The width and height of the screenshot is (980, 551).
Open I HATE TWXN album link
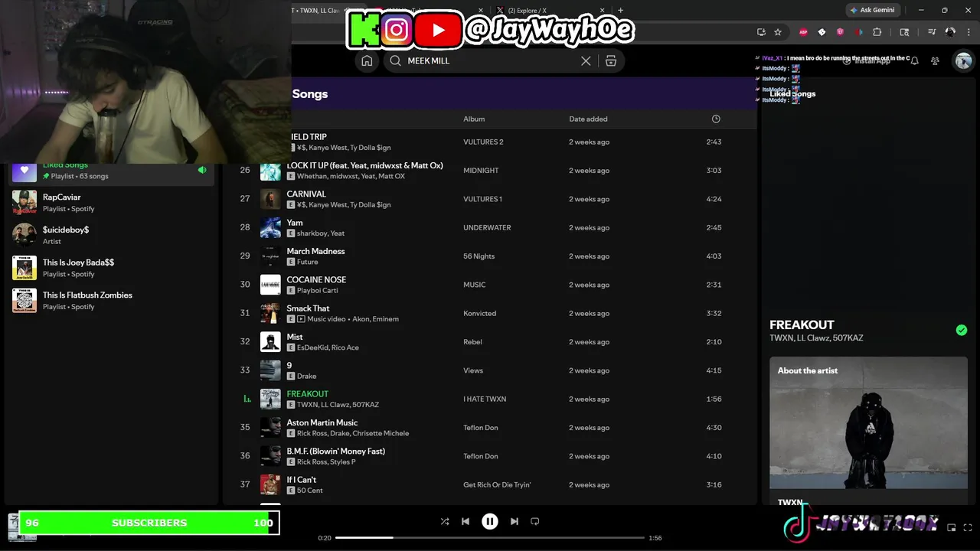tap(485, 399)
